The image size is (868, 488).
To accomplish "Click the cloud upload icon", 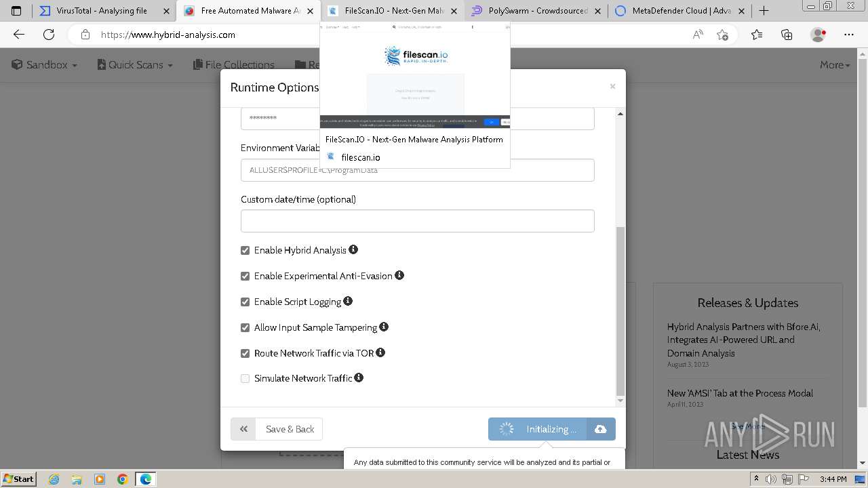I will 601,429.
